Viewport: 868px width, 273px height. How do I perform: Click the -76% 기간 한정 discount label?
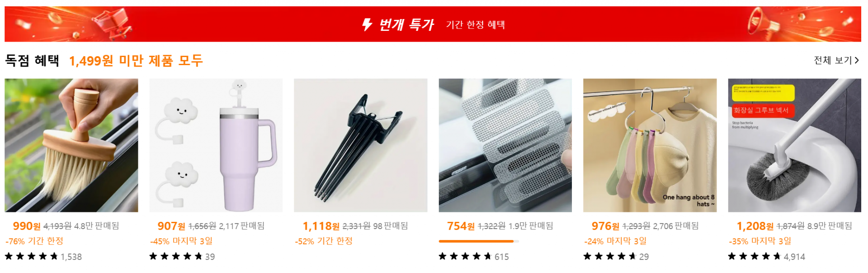(34, 241)
